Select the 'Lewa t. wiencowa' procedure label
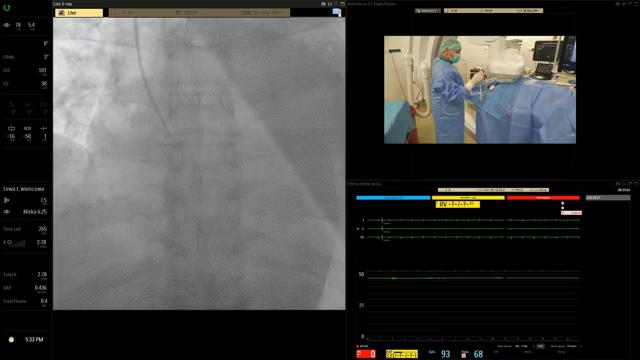 click(x=24, y=189)
